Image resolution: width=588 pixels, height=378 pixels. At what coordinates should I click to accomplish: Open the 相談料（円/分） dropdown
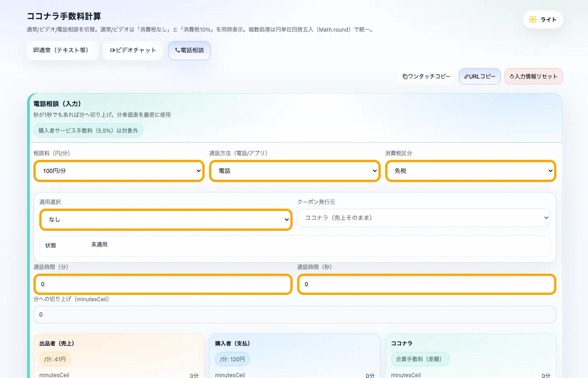119,171
